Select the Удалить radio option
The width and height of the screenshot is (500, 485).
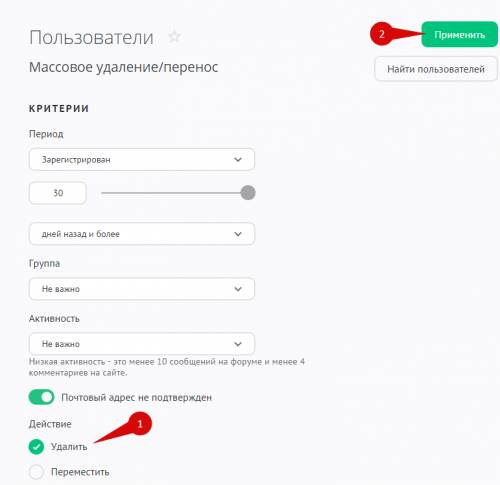[x=36, y=447]
